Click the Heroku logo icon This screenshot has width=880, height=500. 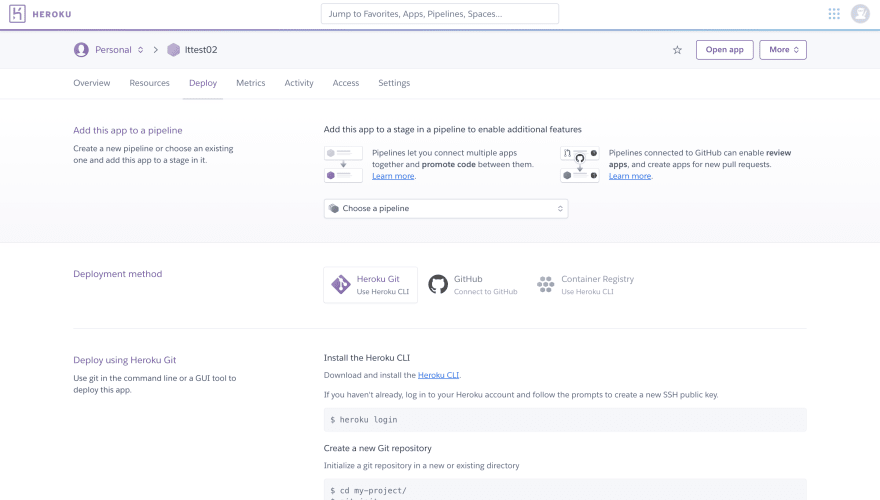click(17, 13)
